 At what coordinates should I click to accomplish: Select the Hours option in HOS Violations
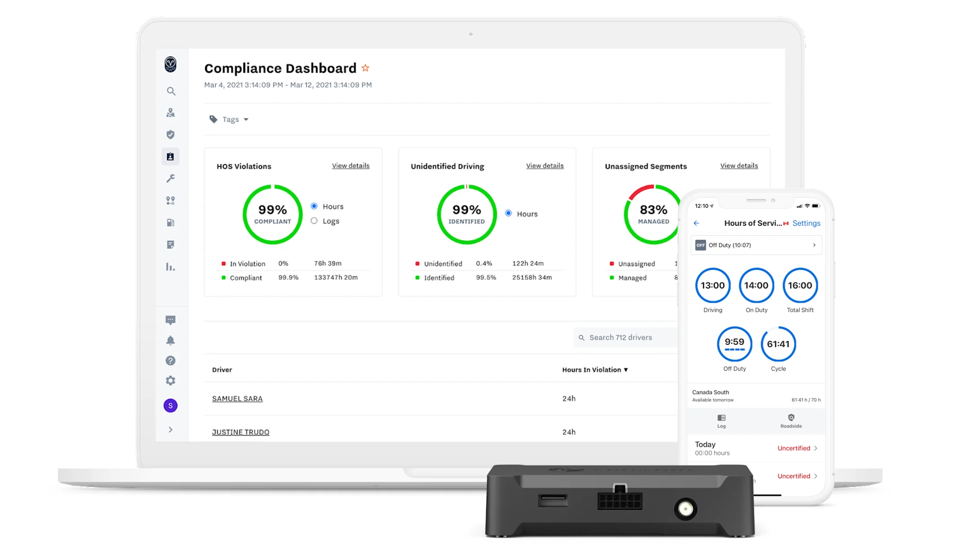point(314,206)
